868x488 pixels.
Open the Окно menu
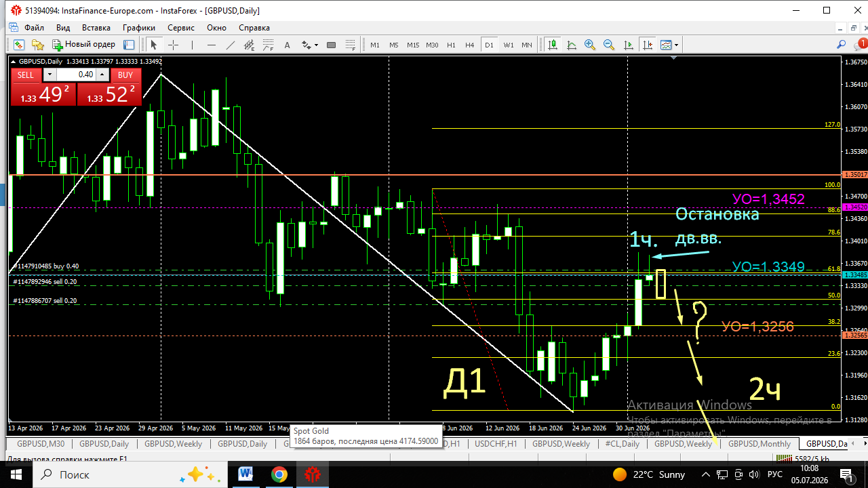click(x=217, y=28)
